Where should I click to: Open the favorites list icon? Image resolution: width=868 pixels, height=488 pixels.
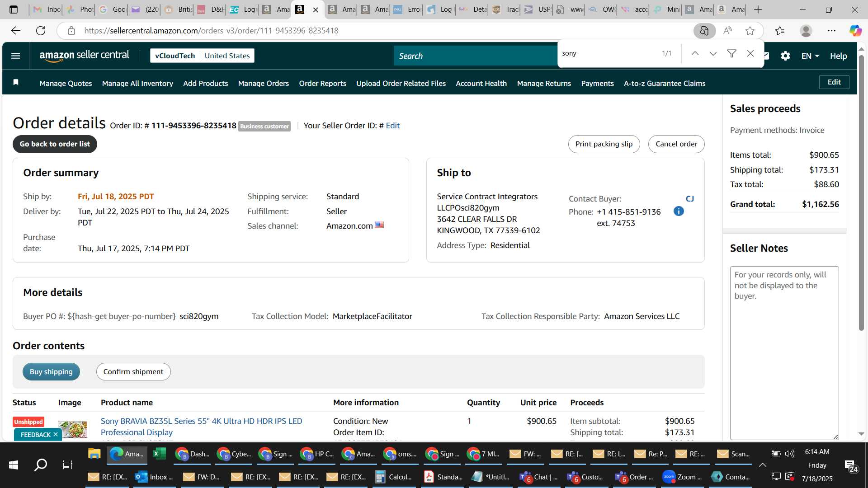point(780,31)
